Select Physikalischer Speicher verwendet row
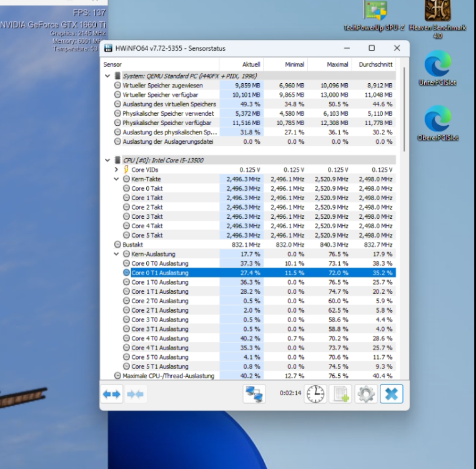 tap(255, 113)
